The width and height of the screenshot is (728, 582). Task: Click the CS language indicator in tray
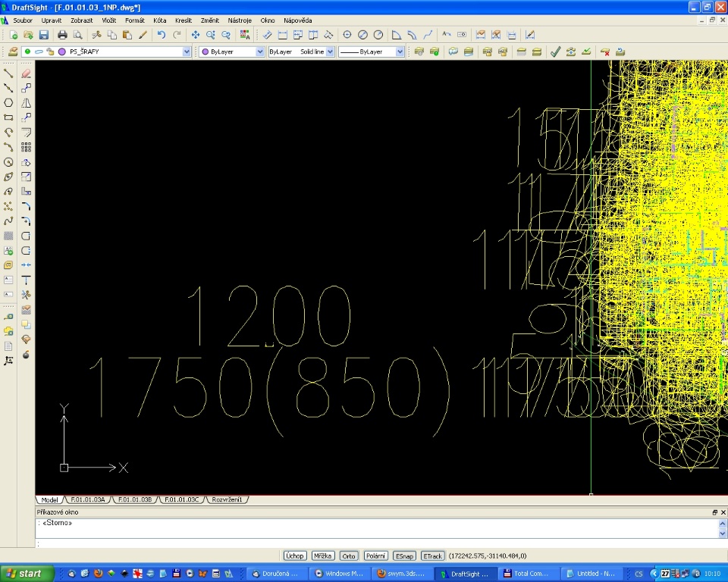tap(639, 574)
